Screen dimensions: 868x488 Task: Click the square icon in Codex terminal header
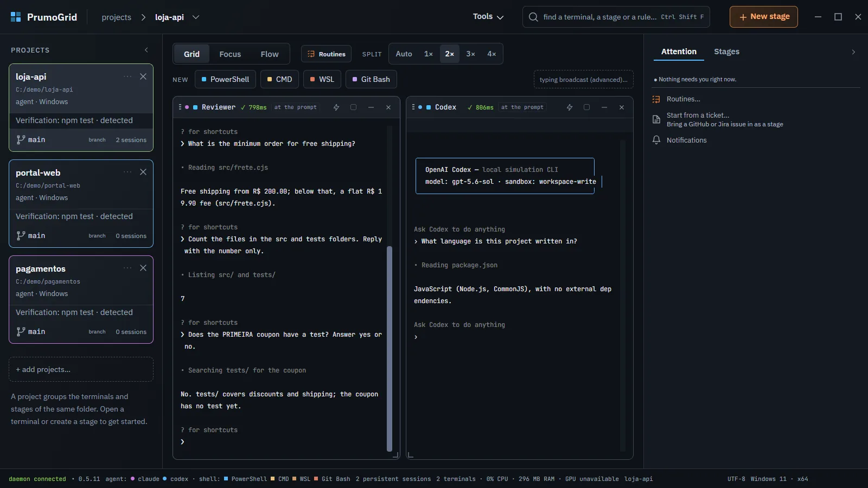(587, 107)
